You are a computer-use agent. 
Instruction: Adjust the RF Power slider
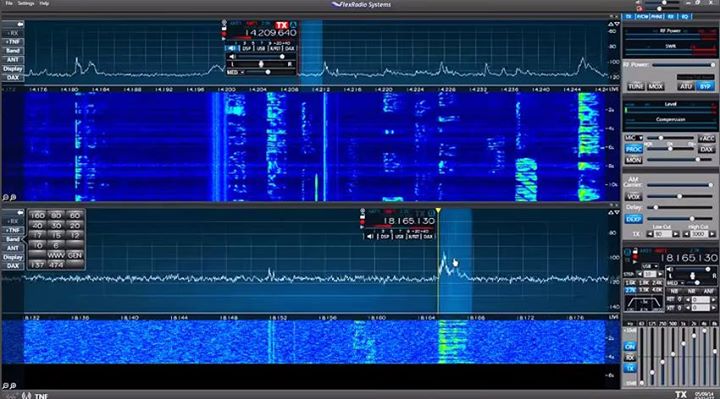pyautogui.click(x=683, y=65)
